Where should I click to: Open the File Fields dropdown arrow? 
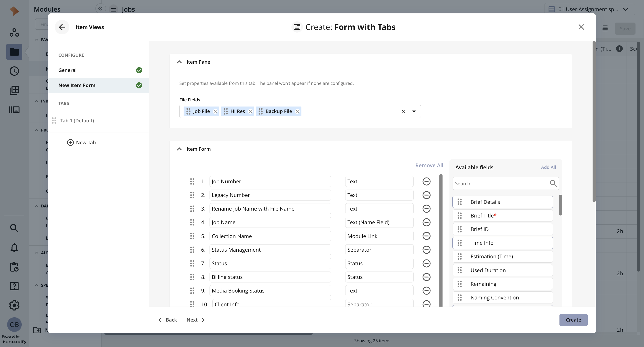(x=414, y=111)
